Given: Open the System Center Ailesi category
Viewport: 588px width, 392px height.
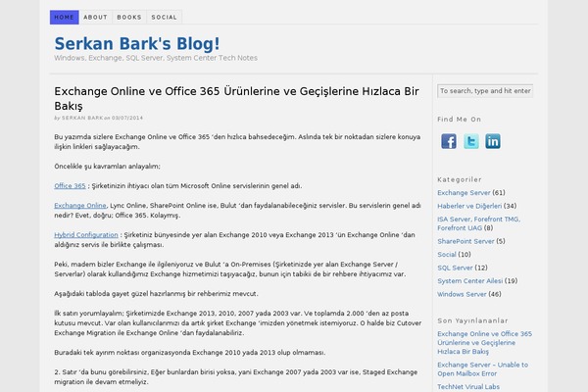Looking at the screenshot, I should point(469,281).
